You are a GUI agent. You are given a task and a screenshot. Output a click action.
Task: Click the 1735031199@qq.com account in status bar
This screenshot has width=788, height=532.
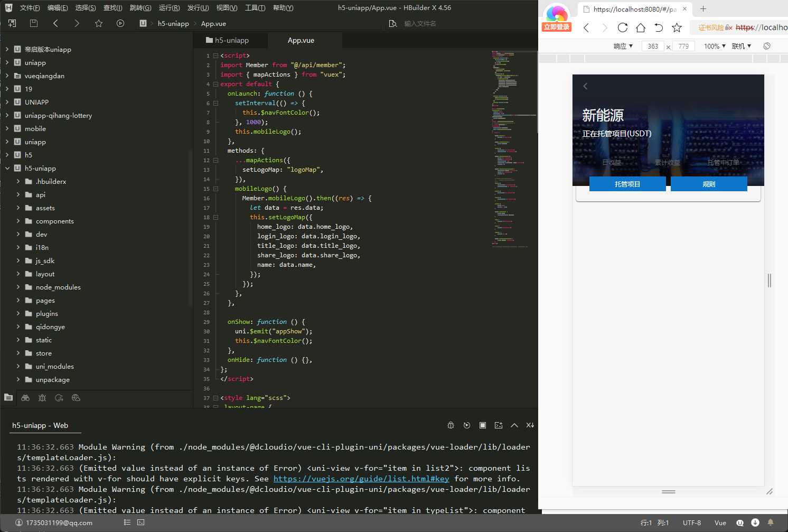coord(54,522)
